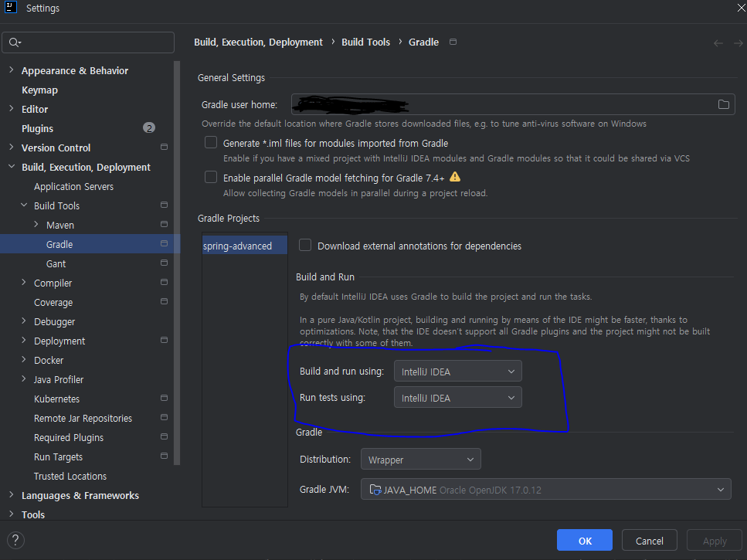Click the project-level icon beside Gradle breadcrumb
This screenshot has height=560, width=747.
coord(453,42)
